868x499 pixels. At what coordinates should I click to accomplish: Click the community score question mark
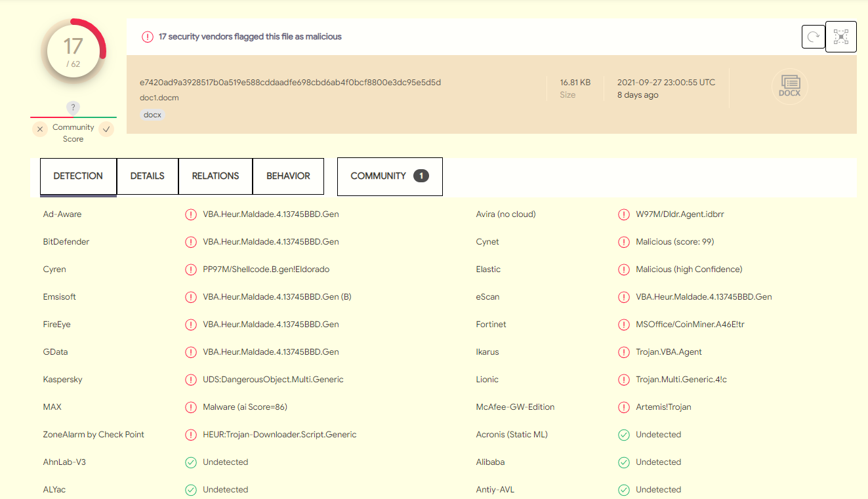click(73, 108)
